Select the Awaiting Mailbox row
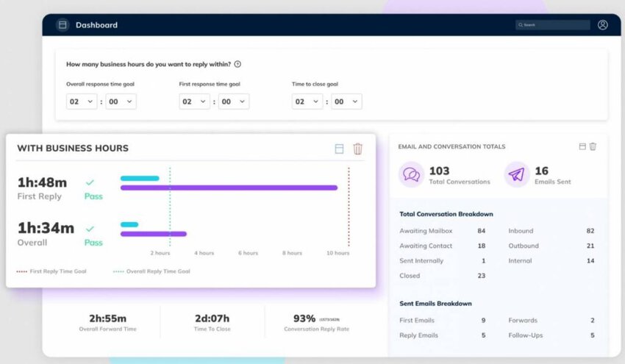625x364 pixels. tap(443, 231)
